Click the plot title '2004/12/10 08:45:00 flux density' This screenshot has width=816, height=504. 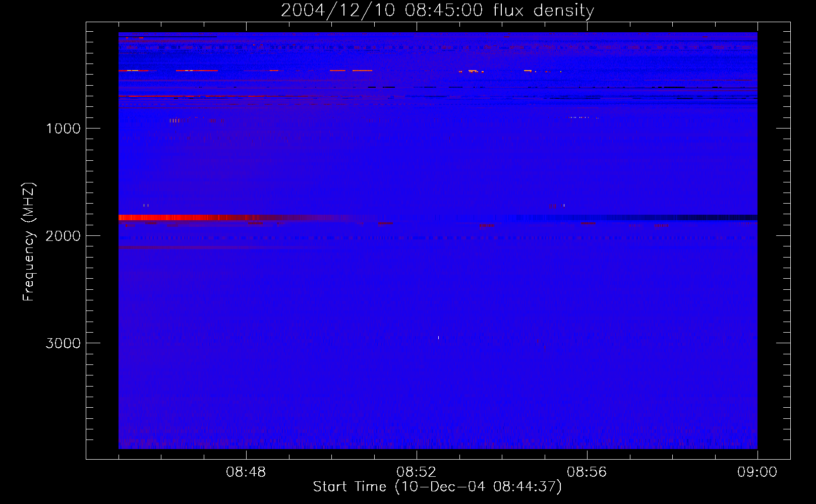point(437,11)
